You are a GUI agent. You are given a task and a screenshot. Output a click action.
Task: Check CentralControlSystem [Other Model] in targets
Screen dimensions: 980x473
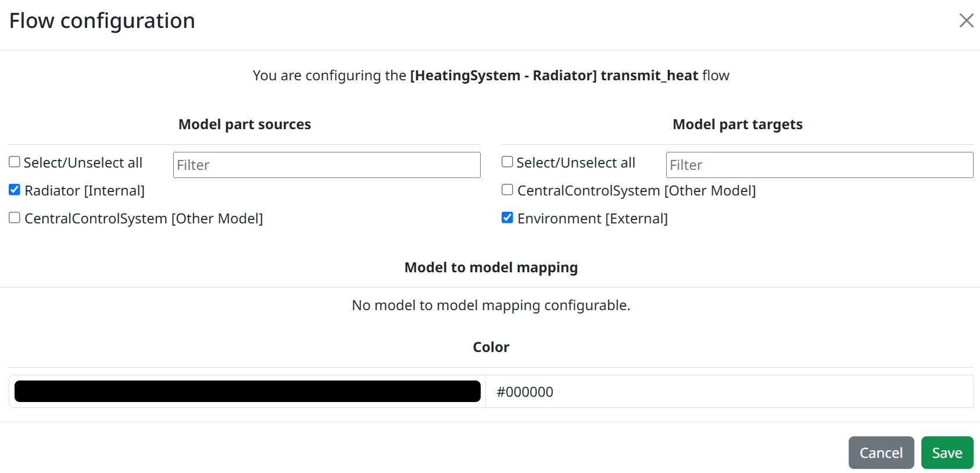(507, 190)
